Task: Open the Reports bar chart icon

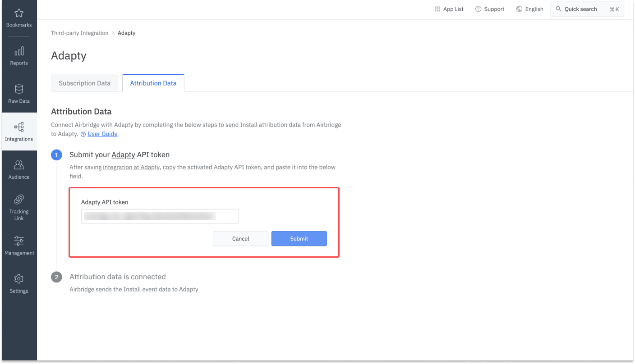Action: (x=19, y=51)
